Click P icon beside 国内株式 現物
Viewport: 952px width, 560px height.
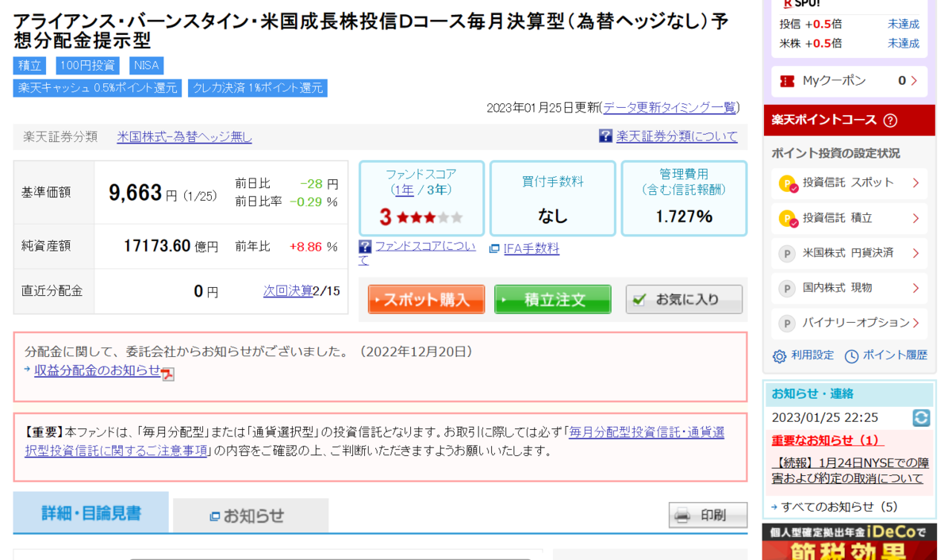tap(787, 289)
